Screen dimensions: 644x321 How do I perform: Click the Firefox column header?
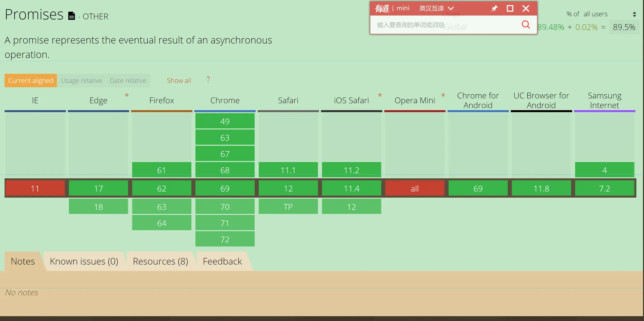(x=162, y=100)
